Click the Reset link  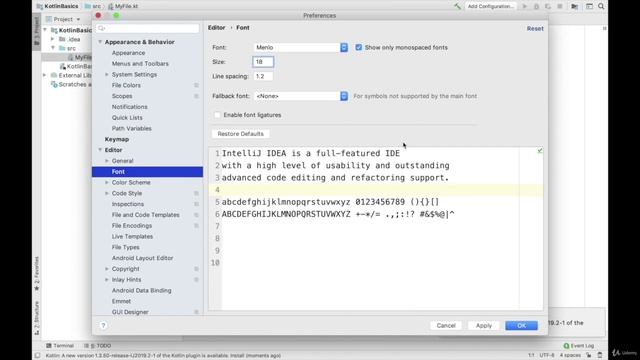tap(535, 29)
